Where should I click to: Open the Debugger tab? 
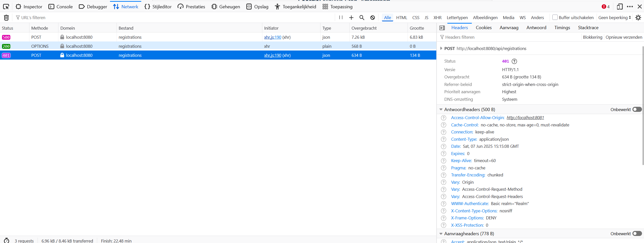93,7
